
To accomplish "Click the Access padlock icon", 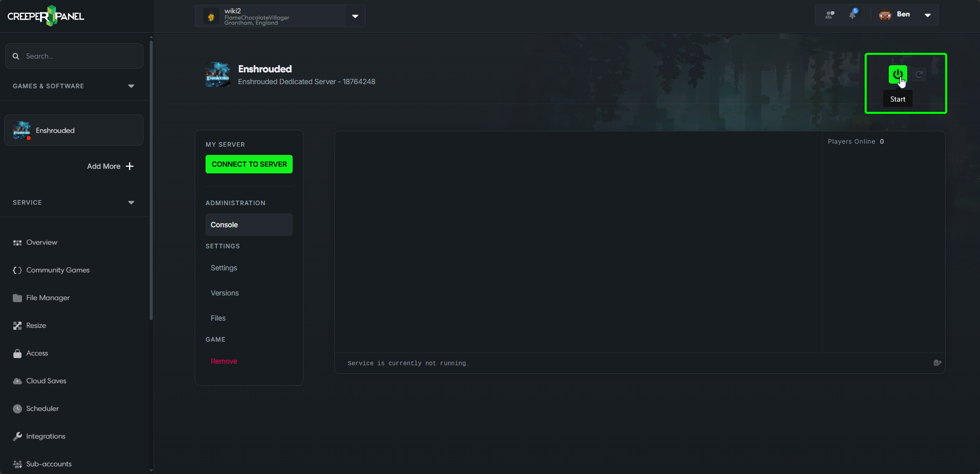I will (x=17, y=353).
